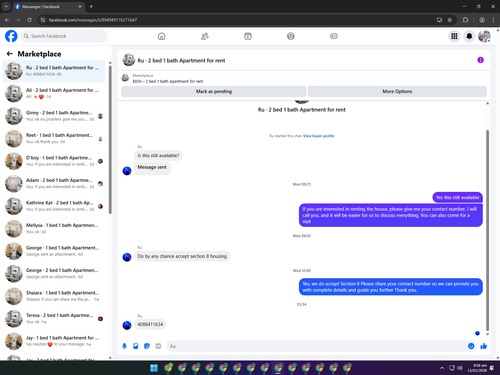The image size is (500, 375).
Task: Open More Options for the listing
Action: click(x=397, y=91)
